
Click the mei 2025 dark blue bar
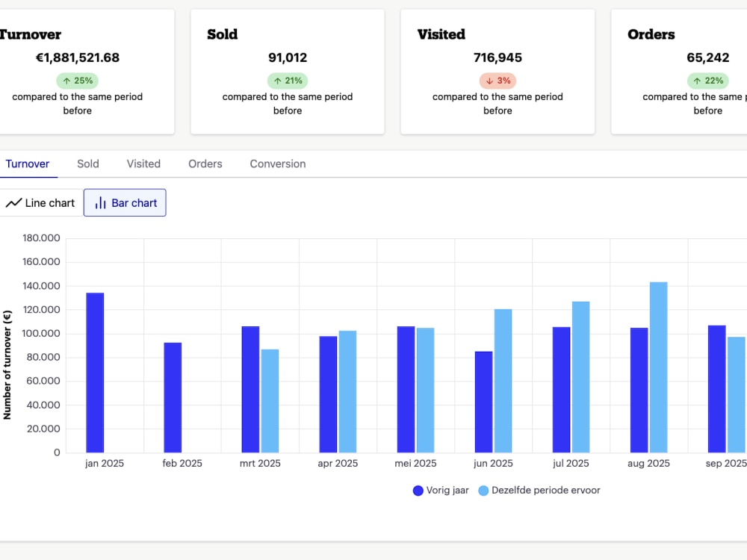[x=406, y=390]
